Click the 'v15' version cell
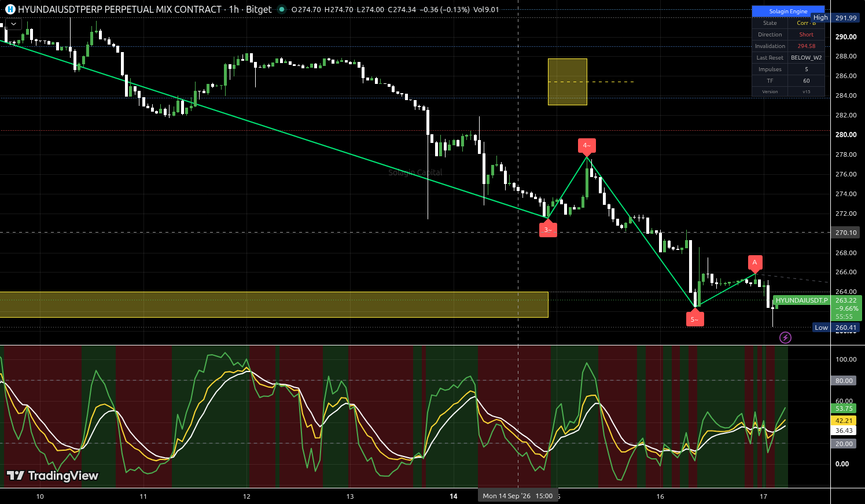This screenshot has height=504, width=865. pyautogui.click(x=806, y=91)
